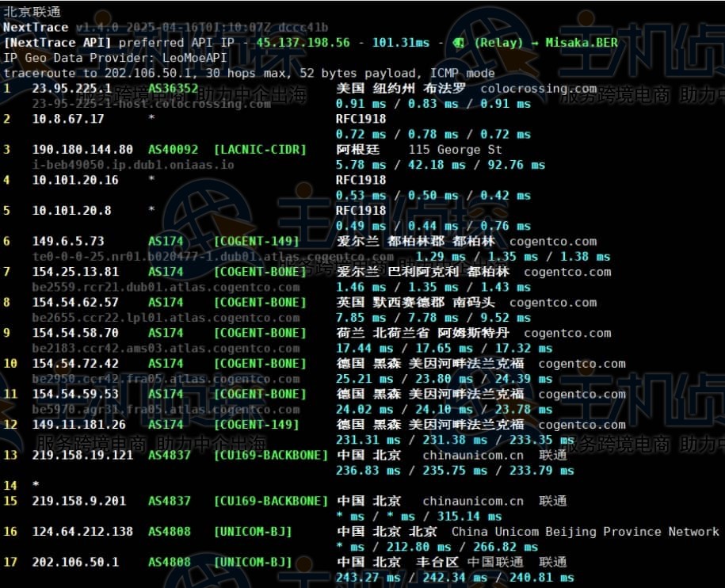725x588 pixels.
Task: Select IP address 124.64.212.138
Action: click(x=82, y=532)
